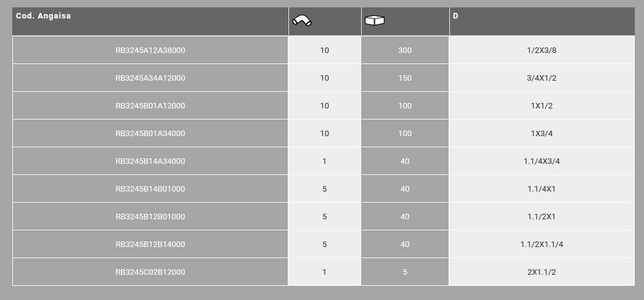Select the 2X1.1/2 dimension cell
Viewport: 644px width, 300px height.
point(542,272)
